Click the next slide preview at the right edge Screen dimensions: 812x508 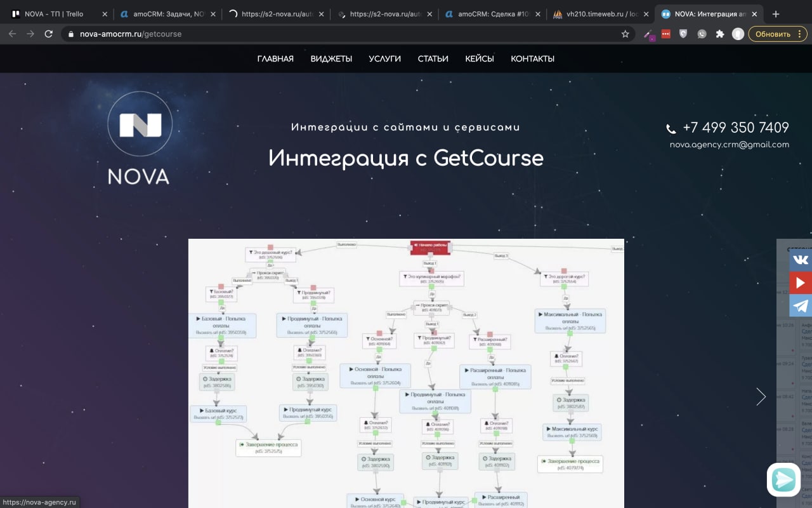(x=794, y=373)
